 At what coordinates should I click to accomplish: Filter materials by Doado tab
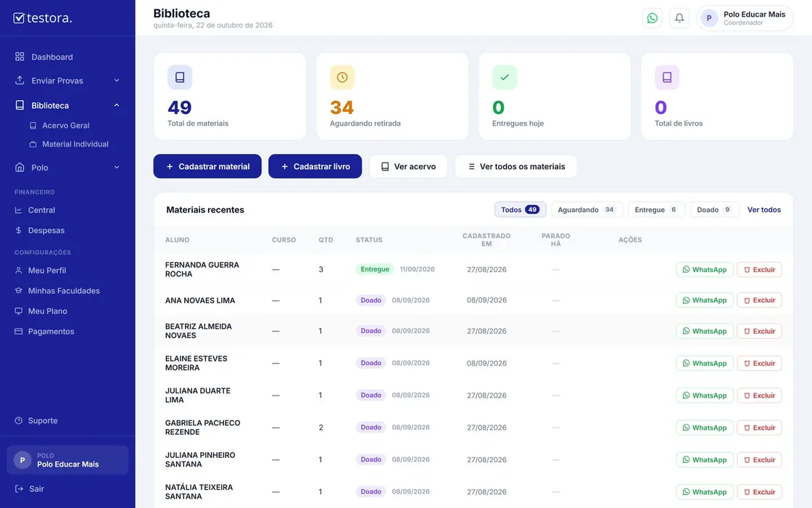[714, 210]
